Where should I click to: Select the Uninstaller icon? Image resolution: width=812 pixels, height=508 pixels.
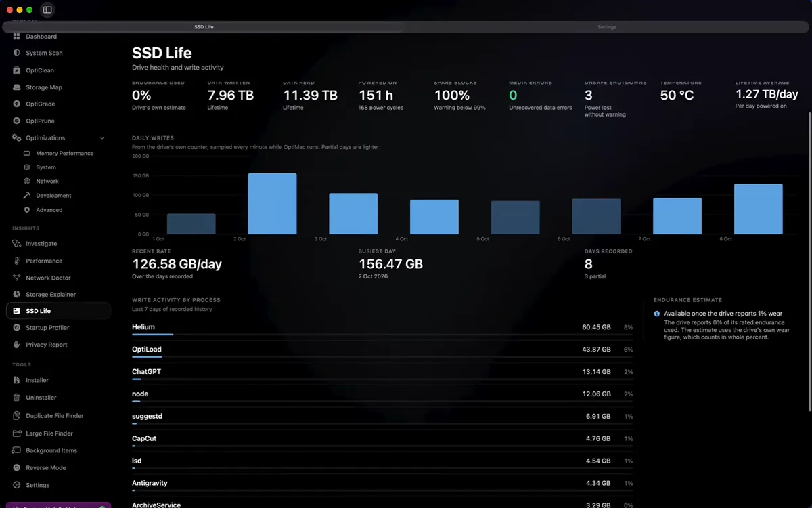(x=17, y=398)
